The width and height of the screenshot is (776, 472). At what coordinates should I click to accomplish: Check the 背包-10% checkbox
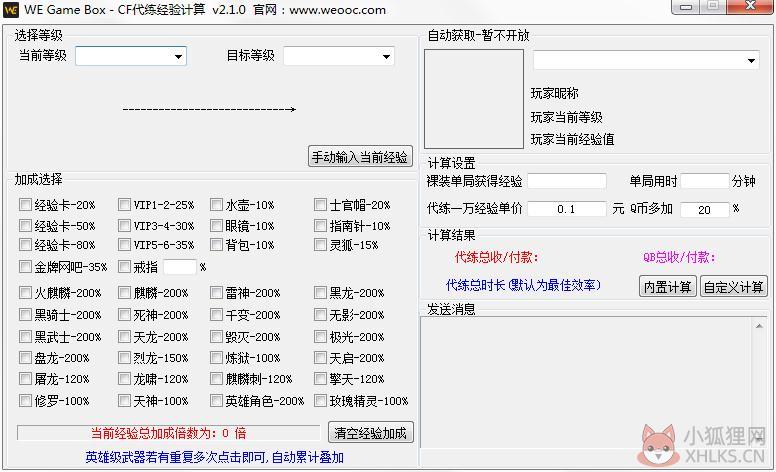click(x=216, y=244)
